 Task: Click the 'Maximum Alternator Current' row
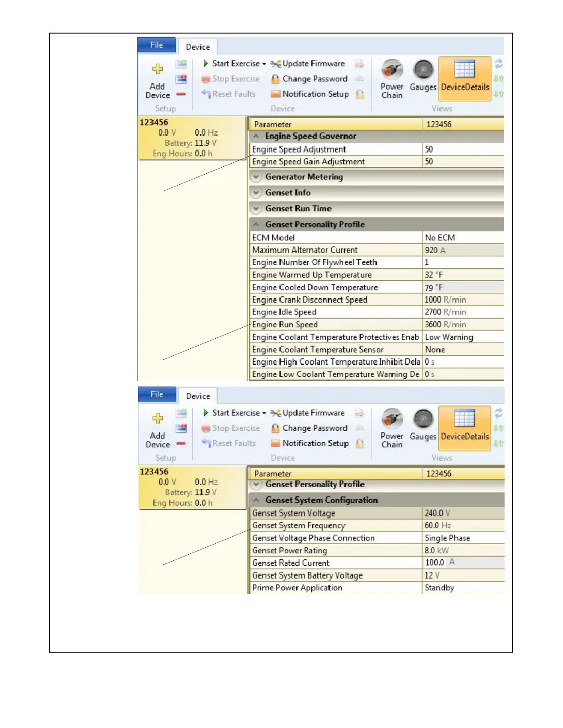pos(377,250)
